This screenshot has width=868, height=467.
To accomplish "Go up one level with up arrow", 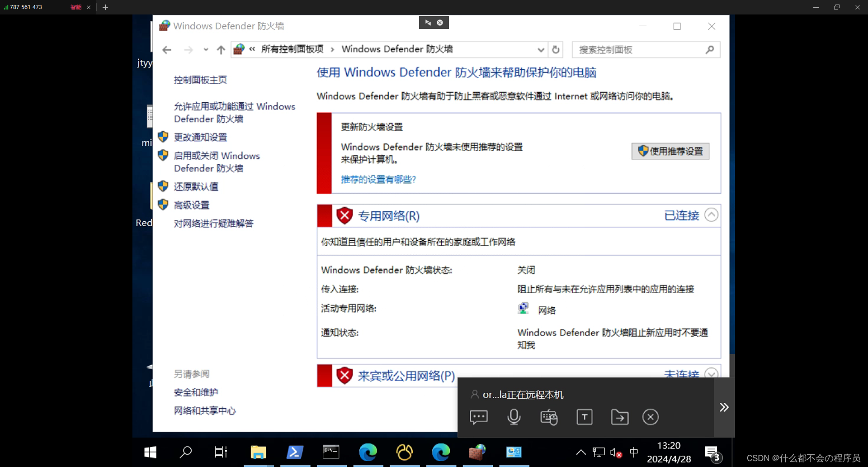I will tap(221, 50).
